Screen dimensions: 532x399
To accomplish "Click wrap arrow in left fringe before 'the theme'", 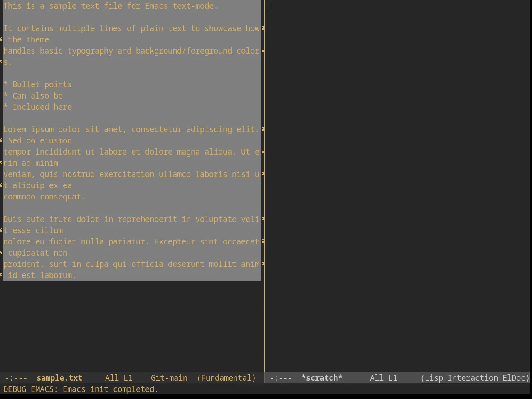I will point(2,39).
